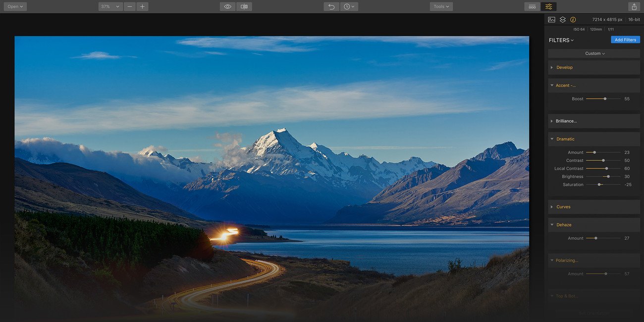
Task: Open the Layers panel icon
Action: pyautogui.click(x=562, y=19)
